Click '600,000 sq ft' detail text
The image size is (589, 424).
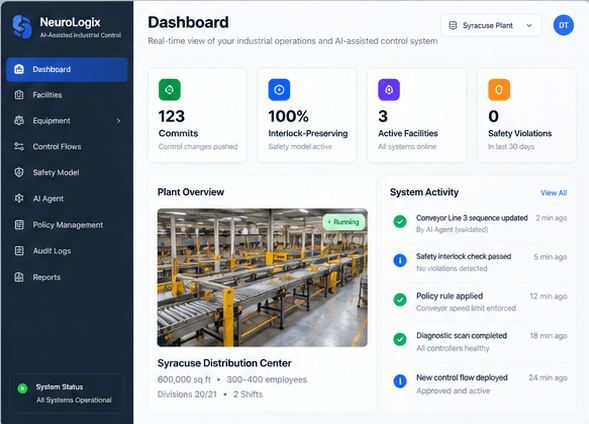tap(184, 379)
